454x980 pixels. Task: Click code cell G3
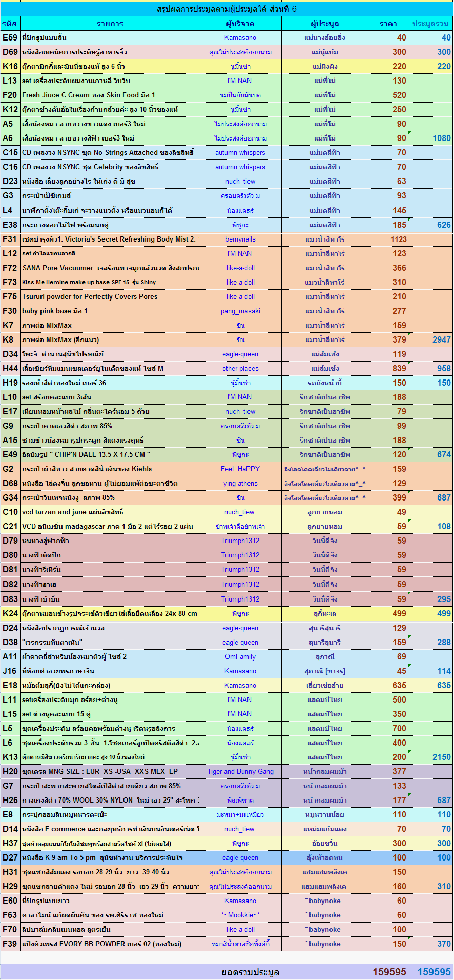point(10,195)
